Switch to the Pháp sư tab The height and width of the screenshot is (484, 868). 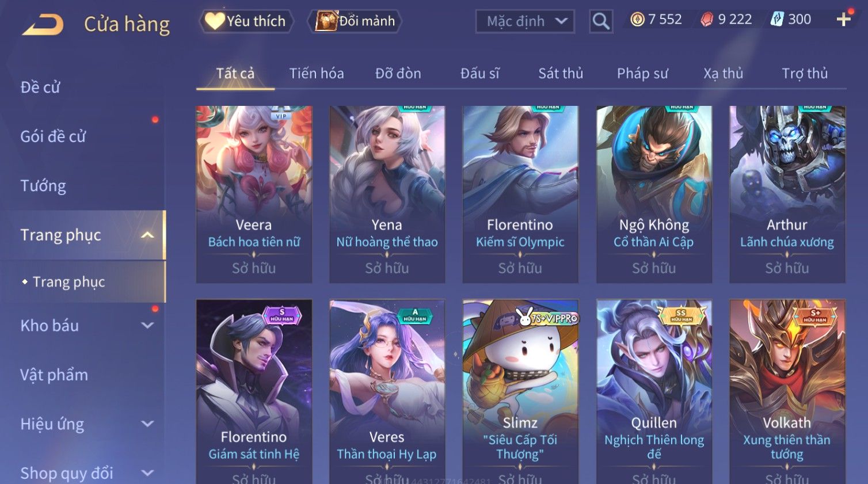642,74
